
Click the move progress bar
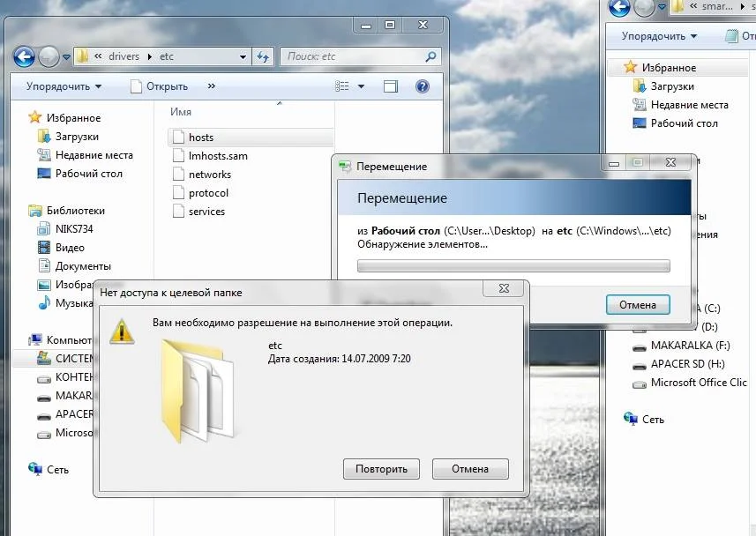tap(513, 265)
